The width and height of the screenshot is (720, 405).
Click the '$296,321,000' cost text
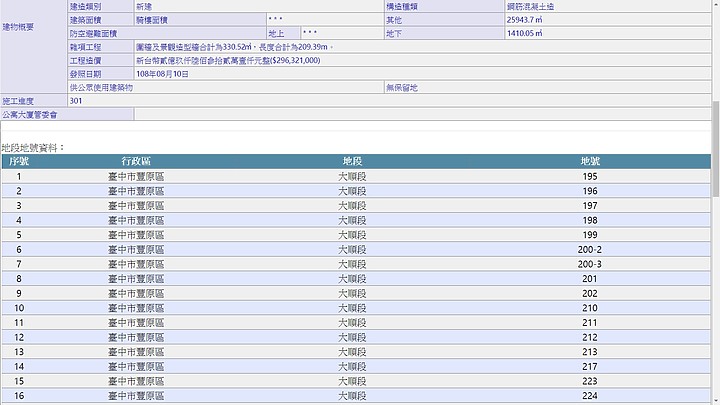pyautogui.click(x=295, y=61)
